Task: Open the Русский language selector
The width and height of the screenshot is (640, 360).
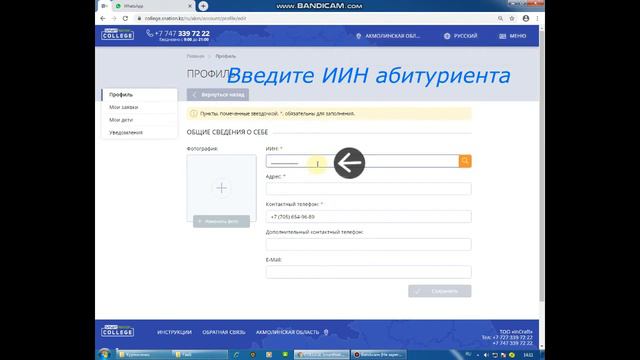Action: 460,36
